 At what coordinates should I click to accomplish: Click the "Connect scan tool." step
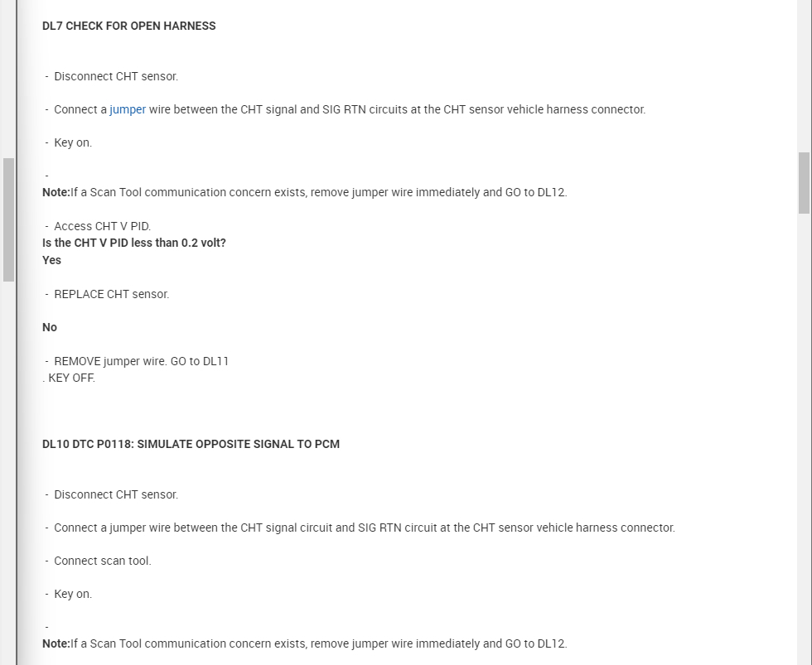tap(102, 561)
